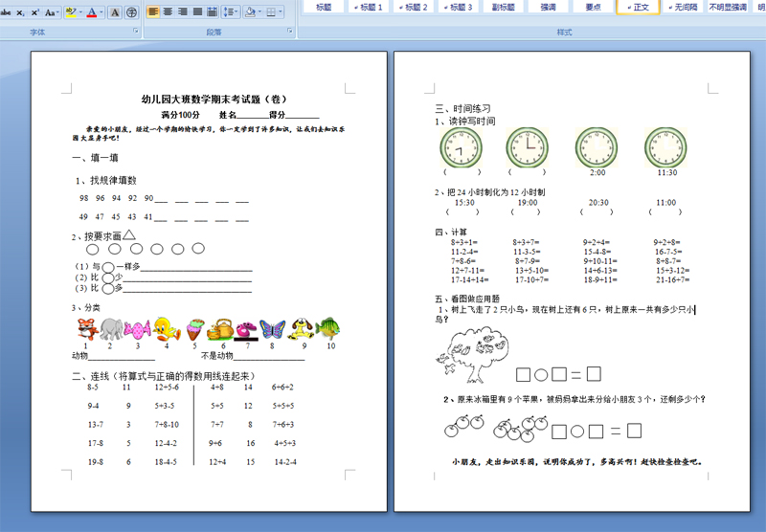Align text left
Viewport: 766px width, 532px height.
click(153, 11)
